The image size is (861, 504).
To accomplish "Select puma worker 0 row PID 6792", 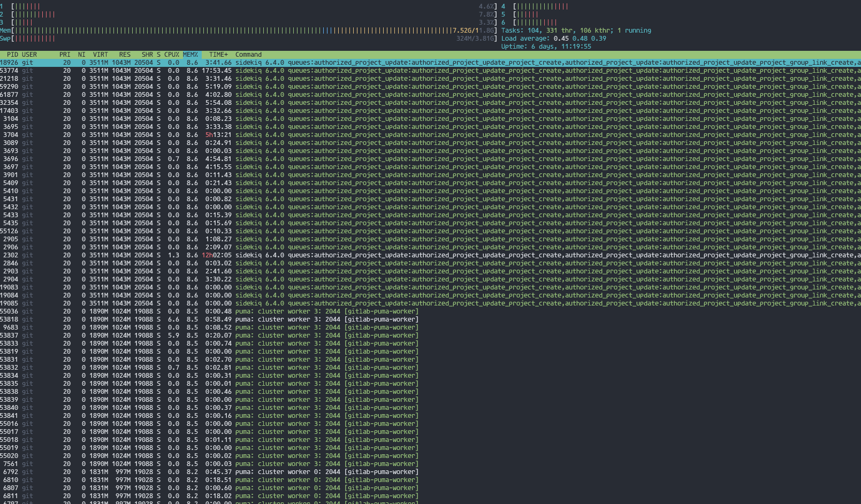I will coord(430,472).
